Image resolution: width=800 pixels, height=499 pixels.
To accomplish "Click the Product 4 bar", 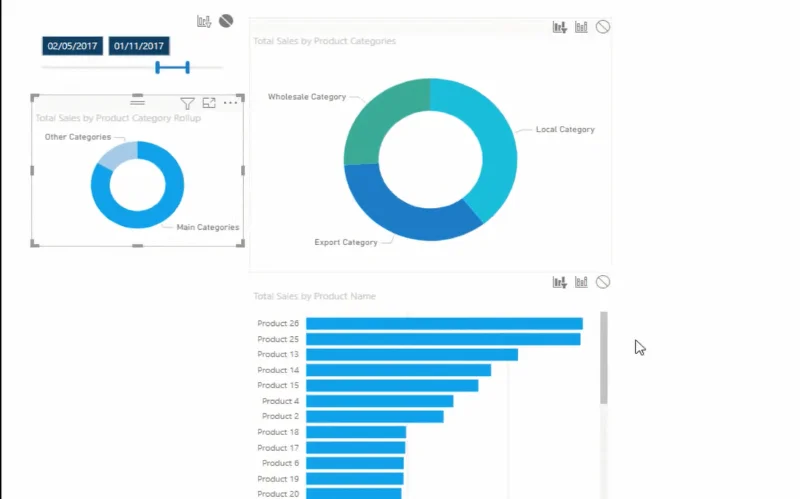I will coord(380,401).
